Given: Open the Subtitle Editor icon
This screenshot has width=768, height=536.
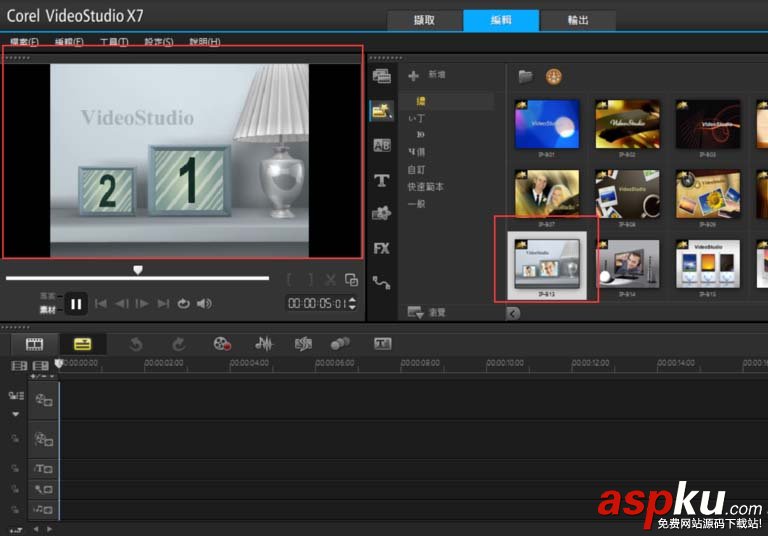Looking at the screenshot, I should coord(383,343).
